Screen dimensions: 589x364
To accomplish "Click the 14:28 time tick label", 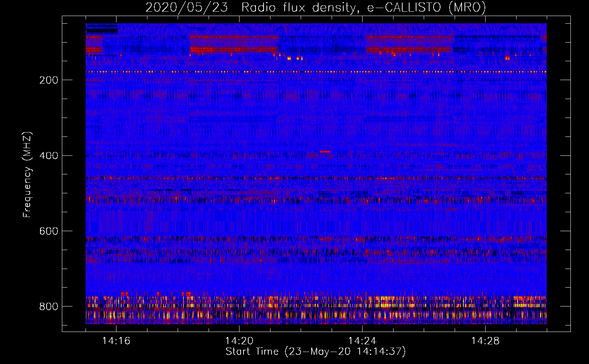I will [486, 341].
